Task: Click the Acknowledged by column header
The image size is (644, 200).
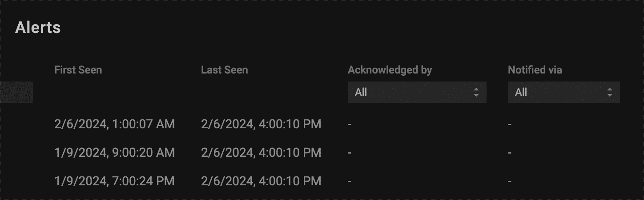Action: click(390, 70)
